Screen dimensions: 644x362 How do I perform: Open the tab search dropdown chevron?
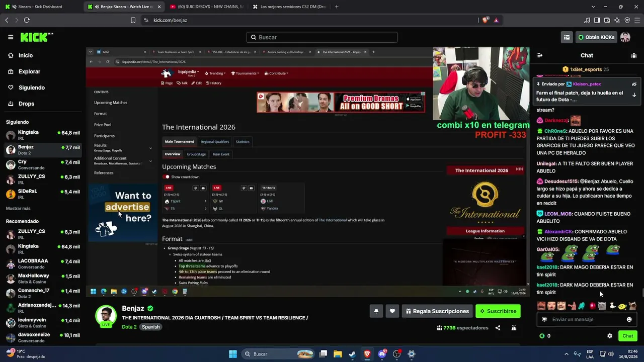pyautogui.click(x=593, y=7)
